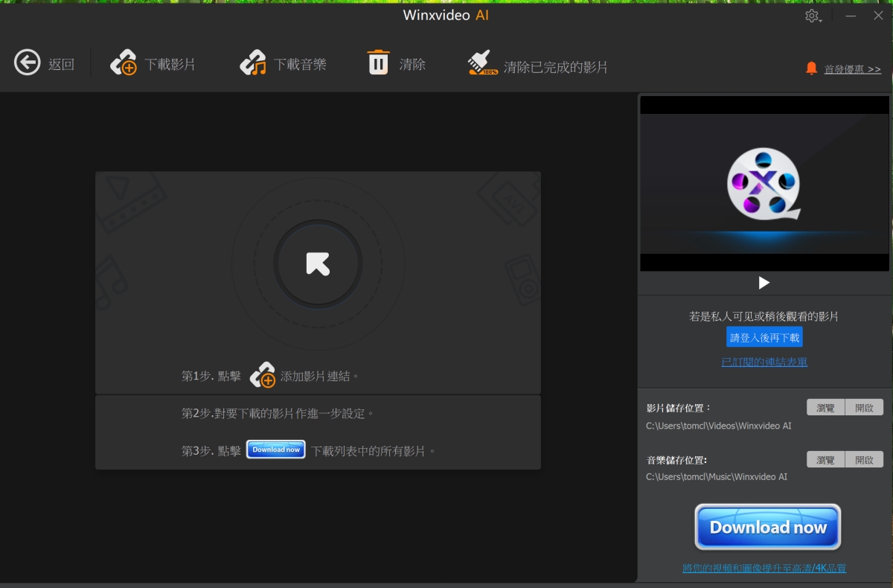Image resolution: width=893 pixels, height=588 pixels.
Task: Click the 清除 trash can icon
Action: tap(379, 63)
